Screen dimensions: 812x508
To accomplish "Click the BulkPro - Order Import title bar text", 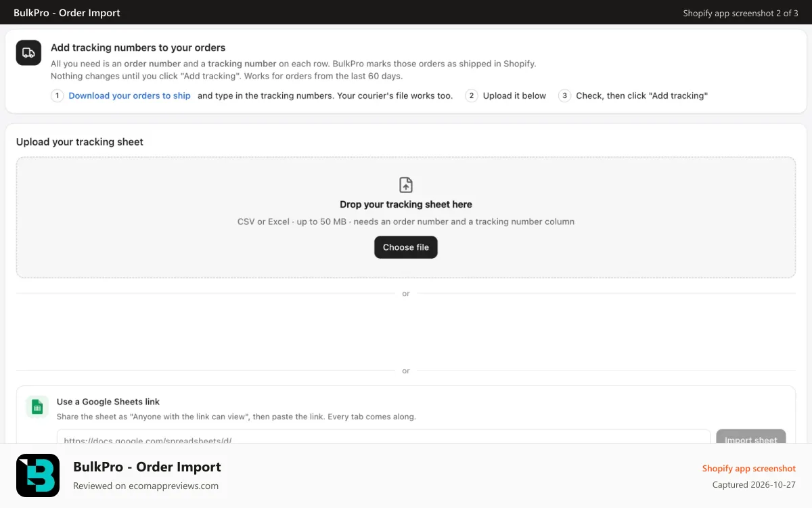I will (67, 13).
